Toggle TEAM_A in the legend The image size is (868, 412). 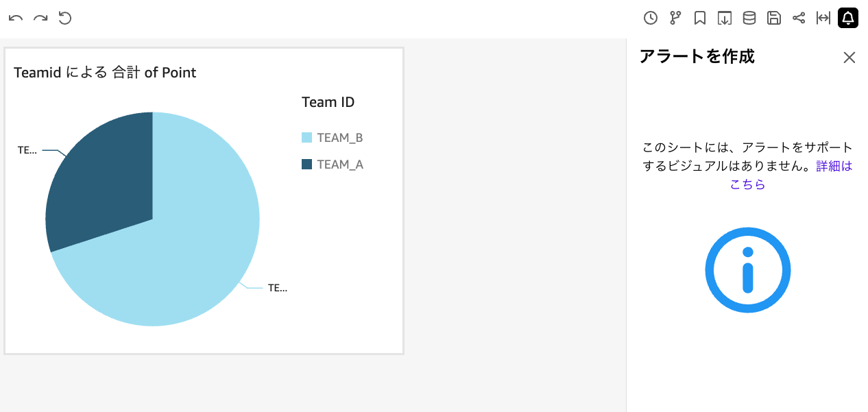(340, 165)
